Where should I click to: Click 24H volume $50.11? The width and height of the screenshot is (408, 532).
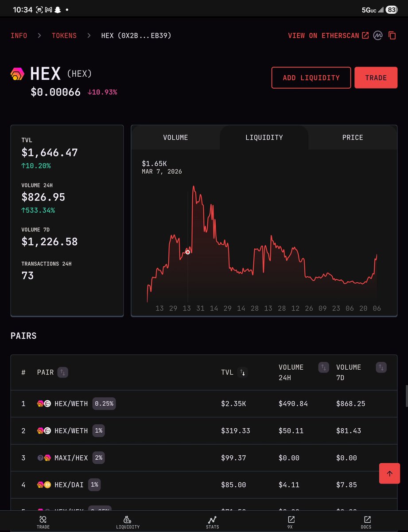point(291,431)
